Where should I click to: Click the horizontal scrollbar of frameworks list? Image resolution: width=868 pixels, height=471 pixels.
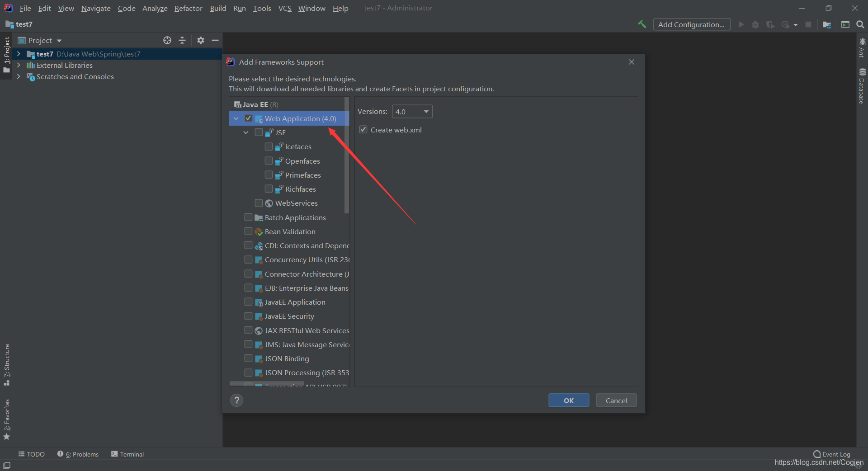point(267,384)
